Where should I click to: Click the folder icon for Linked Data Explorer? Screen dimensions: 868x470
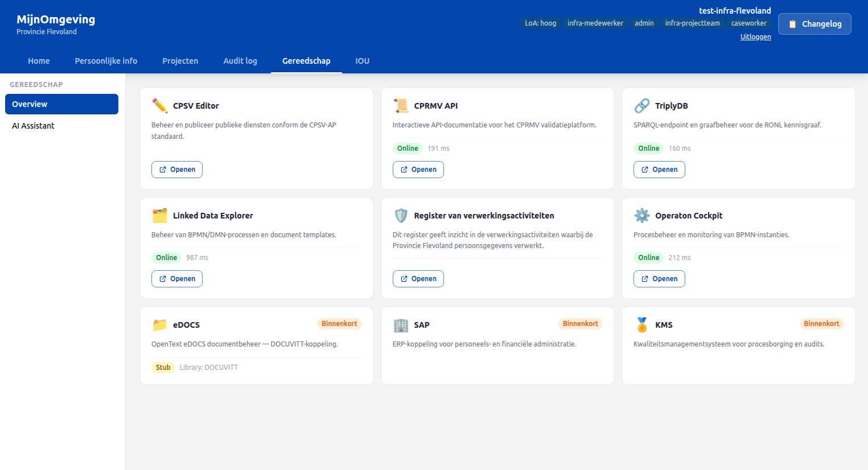click(x=160, y=215)
